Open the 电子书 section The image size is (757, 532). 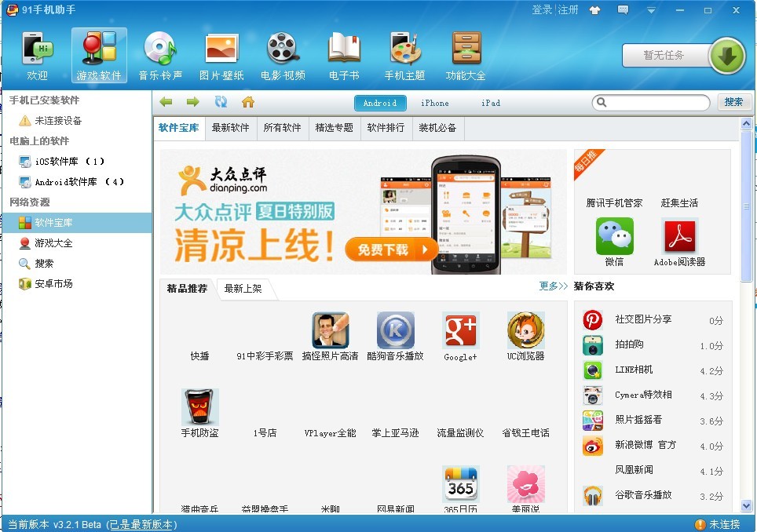[x=344, y=56]
